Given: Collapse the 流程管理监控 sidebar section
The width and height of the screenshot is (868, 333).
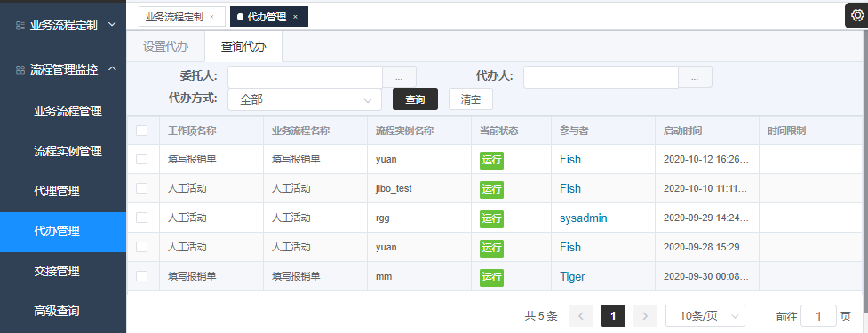Looking at the screenshot, I should 112,69.
